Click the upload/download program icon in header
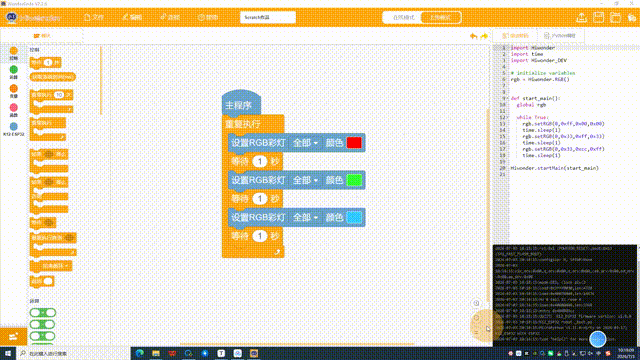This screenshot has width=640, height=360. [x=581, y=18]
